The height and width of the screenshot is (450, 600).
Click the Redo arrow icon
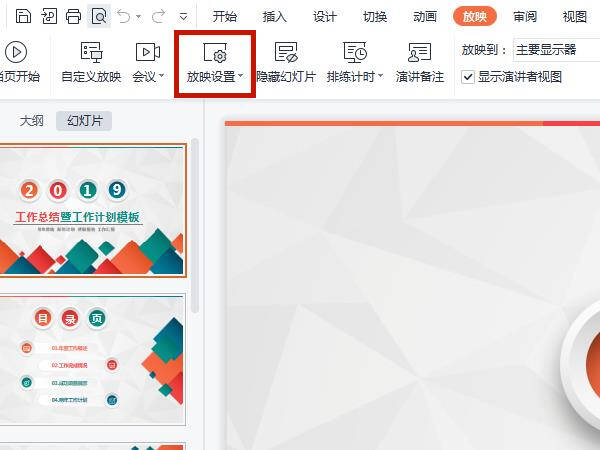(x=158, y=16)
